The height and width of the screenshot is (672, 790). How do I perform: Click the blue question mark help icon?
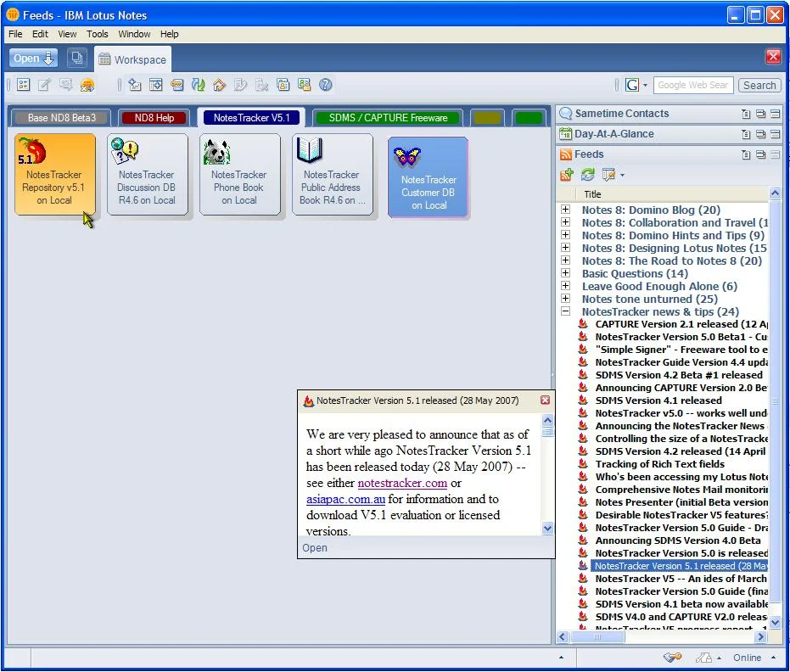coord(326,85)
